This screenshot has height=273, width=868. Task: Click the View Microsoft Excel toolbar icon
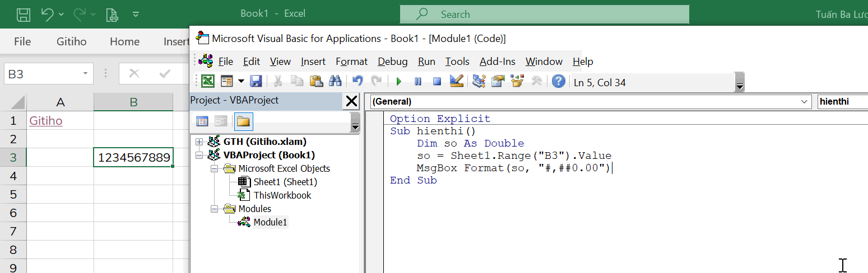tap(208, 82)
